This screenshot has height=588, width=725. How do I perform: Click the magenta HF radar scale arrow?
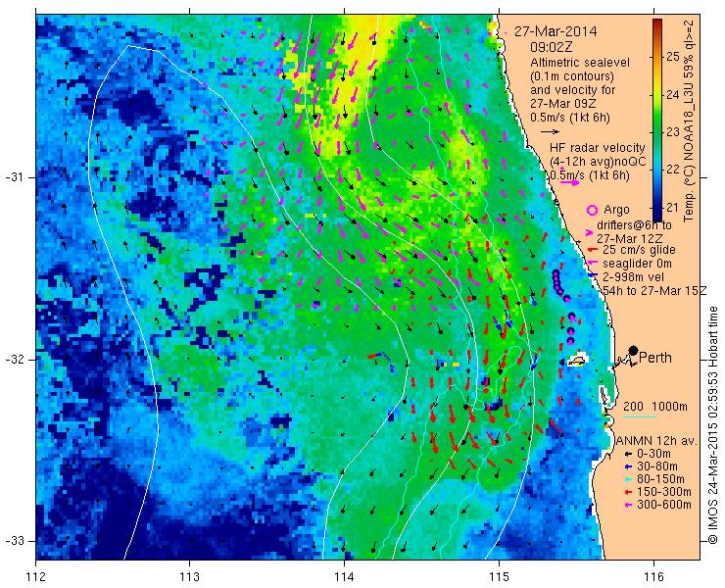coord(569,182)
